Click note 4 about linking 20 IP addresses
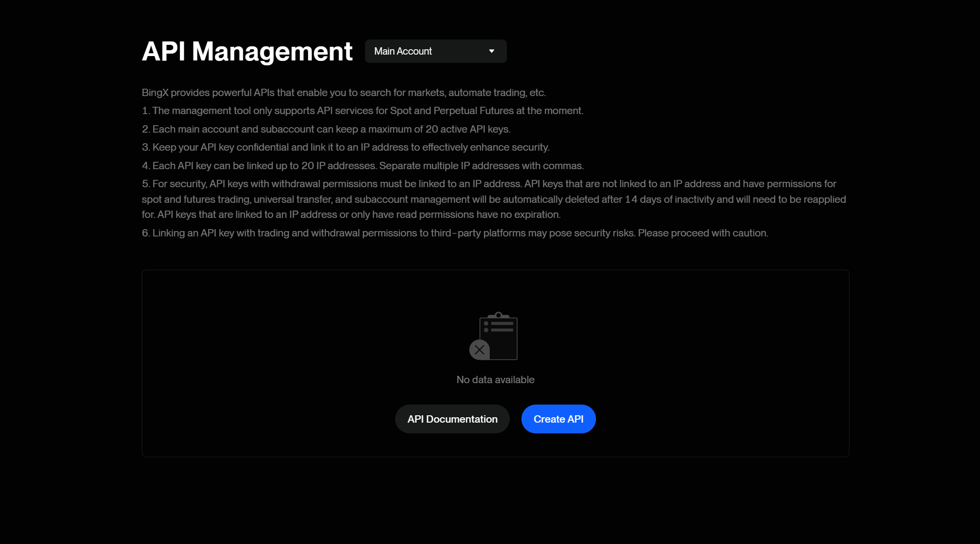Screen dimensions: 980x544 point(363,166)
